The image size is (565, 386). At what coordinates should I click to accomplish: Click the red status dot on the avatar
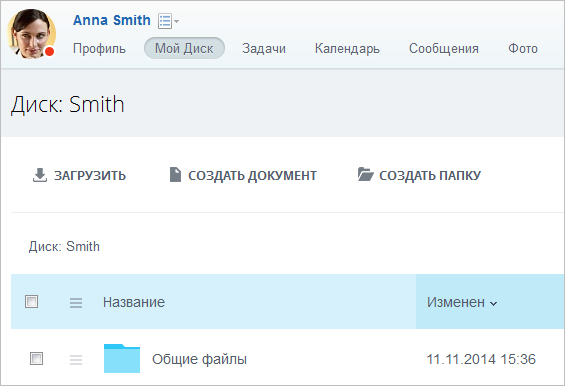pos(49,52)
